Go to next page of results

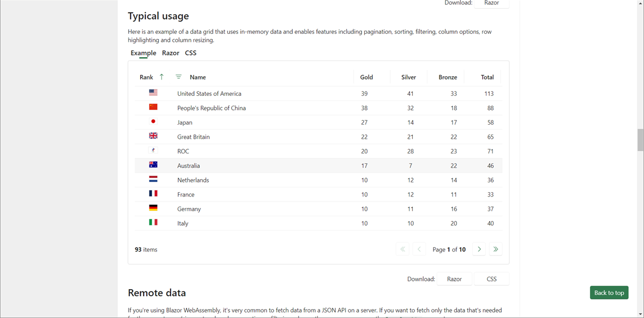[479, 249]
